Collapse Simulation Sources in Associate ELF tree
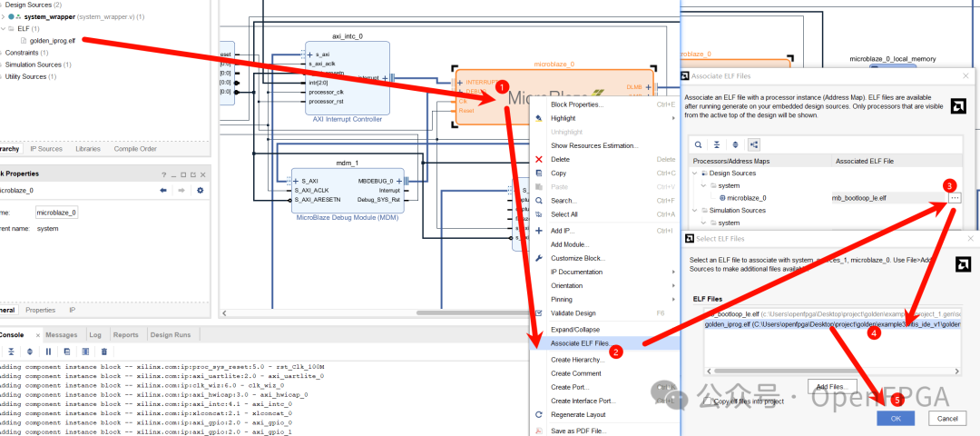This screenshot has height=436, width=980. (x=696, y=210)
